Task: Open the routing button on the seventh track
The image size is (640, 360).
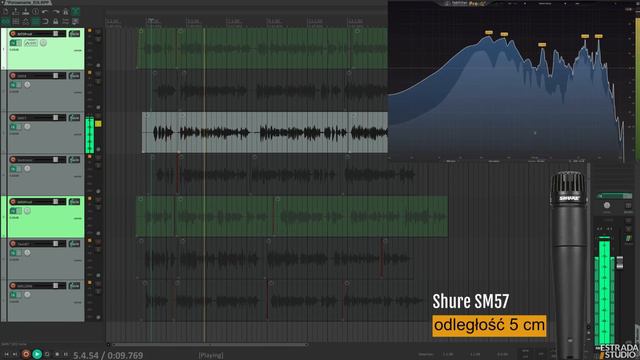Action: (x=74, y=286)
